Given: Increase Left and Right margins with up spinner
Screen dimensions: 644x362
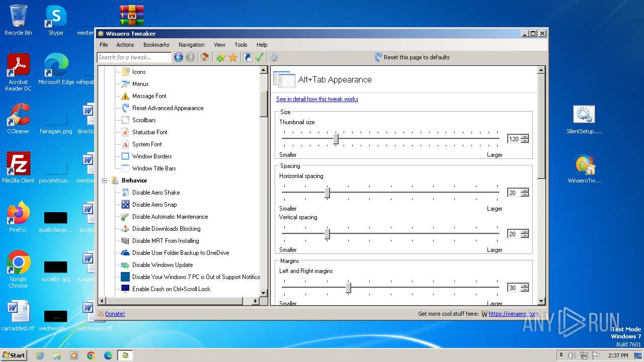Looking at the screenshot, I should 525,286.
